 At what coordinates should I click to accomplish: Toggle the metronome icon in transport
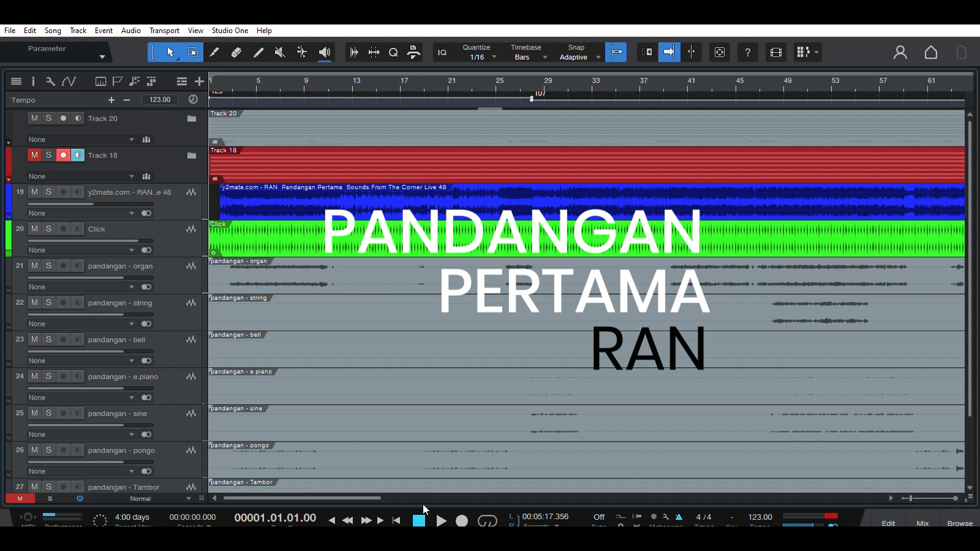(x=679, y=517)
